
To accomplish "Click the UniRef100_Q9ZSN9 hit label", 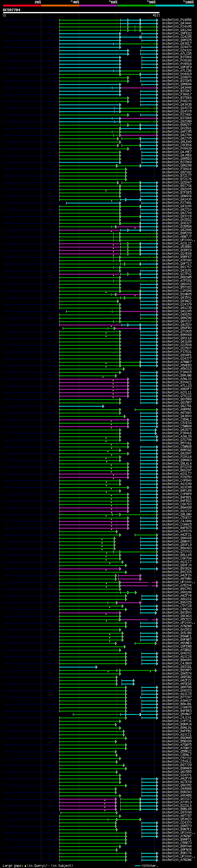I will [177, 121].
